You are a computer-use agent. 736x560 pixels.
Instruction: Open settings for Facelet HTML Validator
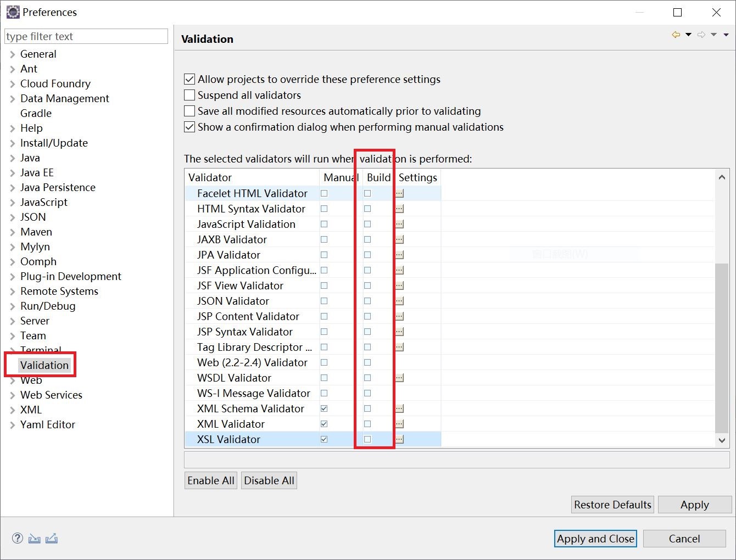[399, 193]
